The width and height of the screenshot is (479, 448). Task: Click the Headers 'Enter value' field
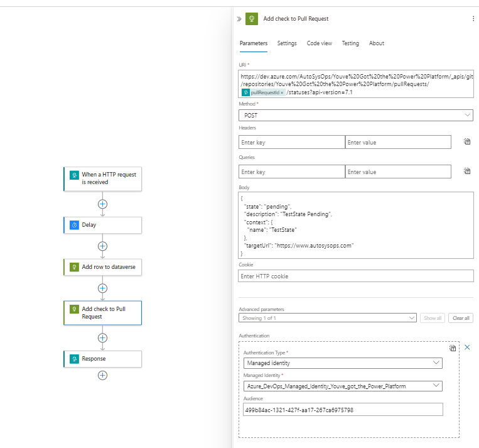coord(398,142)
